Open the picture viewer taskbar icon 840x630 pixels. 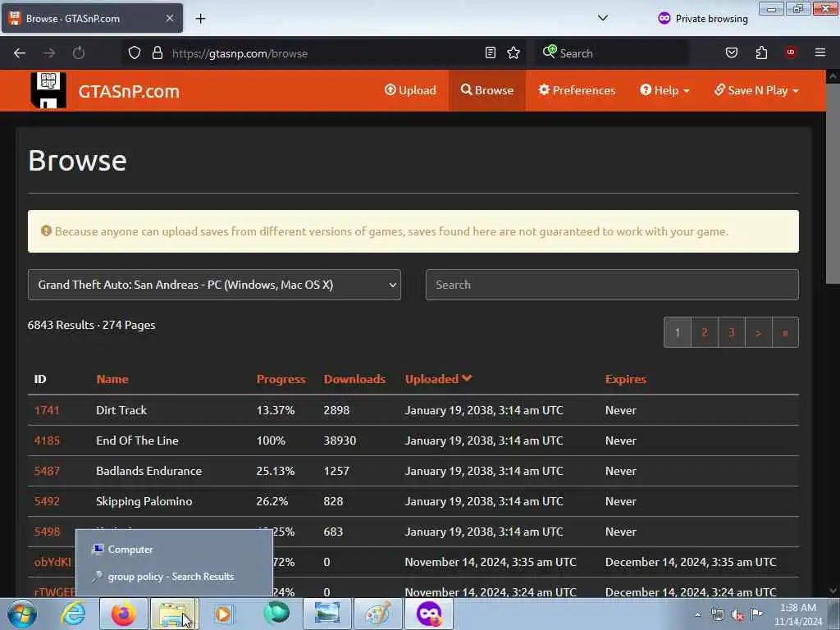(326, 614)
